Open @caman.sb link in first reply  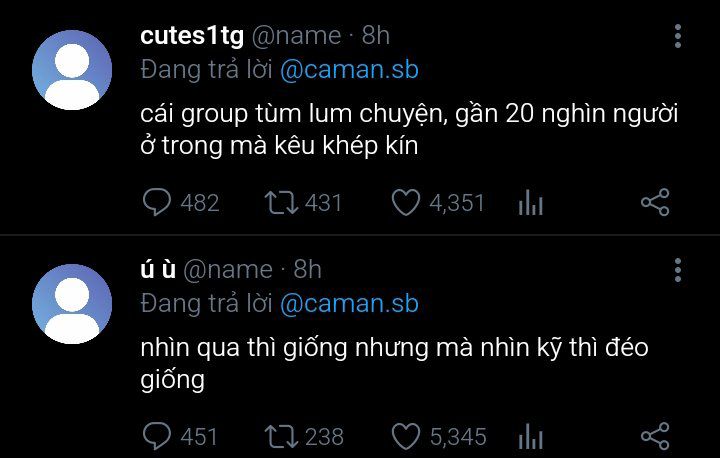349,70
